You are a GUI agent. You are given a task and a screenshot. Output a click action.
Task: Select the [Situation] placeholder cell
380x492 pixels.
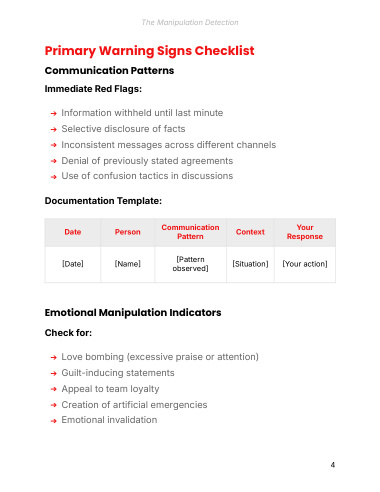click(250, 264)
